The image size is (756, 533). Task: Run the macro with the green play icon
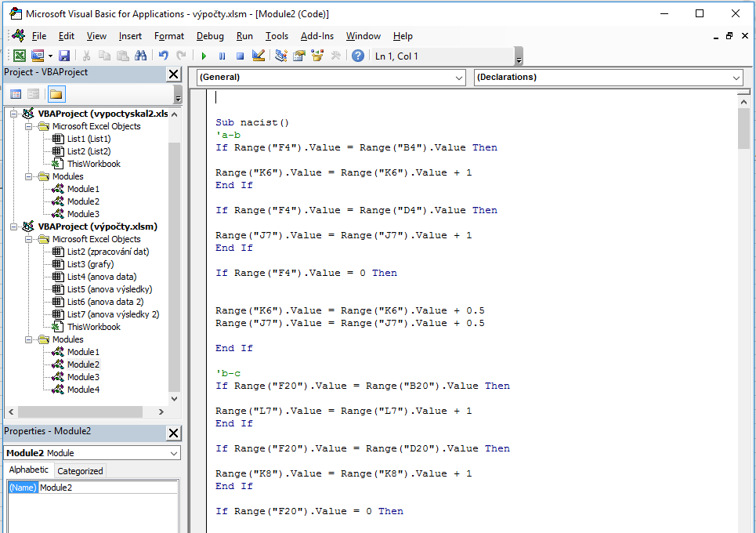[204, 56]
